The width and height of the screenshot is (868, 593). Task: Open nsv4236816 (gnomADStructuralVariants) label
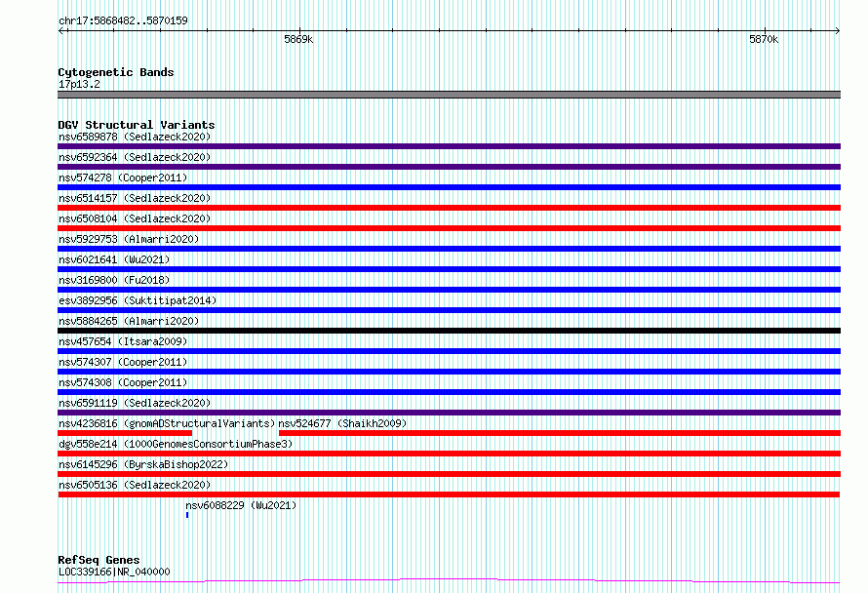tap(167, 423)
